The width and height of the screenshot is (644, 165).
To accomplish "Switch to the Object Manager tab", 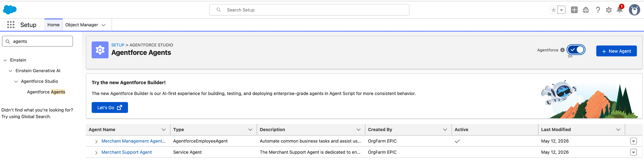I will pyautogui.click(x=82, y=25).
